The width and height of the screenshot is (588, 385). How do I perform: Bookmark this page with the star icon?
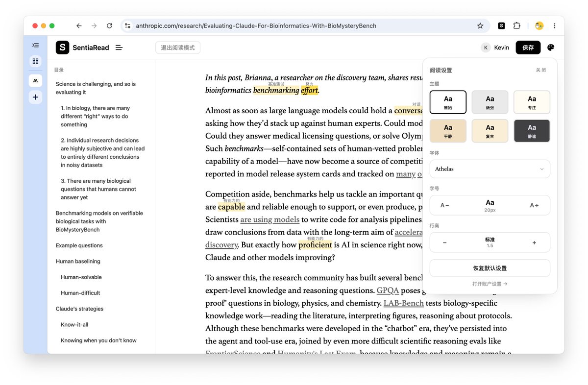click(480, 26)
